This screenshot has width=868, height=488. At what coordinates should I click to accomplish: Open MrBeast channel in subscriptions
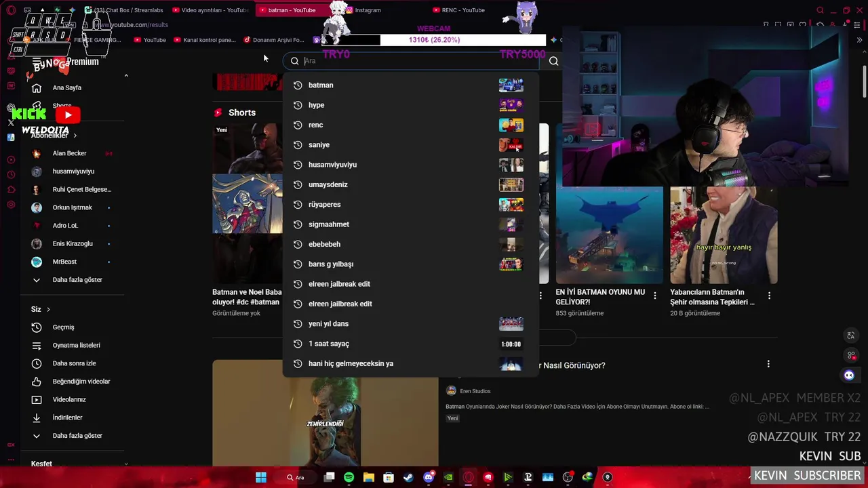(73, 262)
